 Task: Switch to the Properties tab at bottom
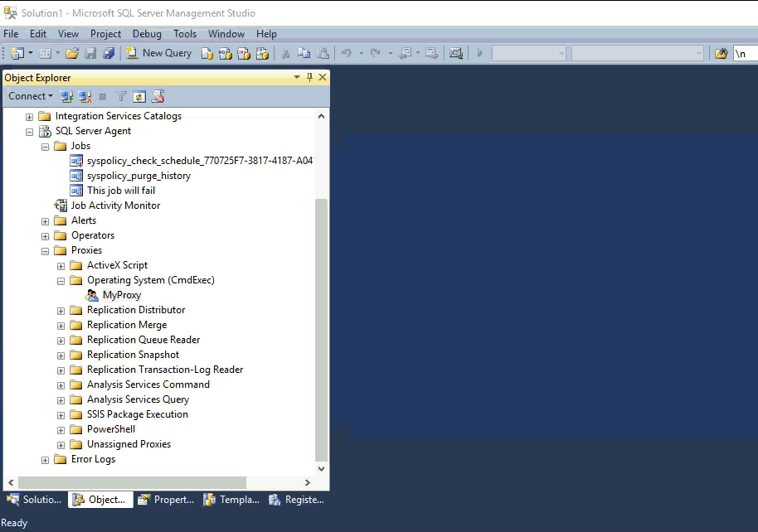point(166,500)
